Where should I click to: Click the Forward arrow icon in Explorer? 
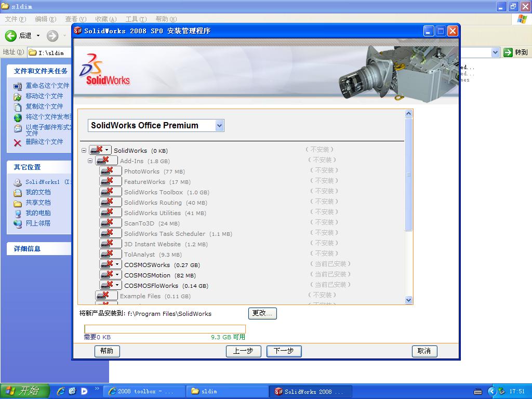click(52, 36)
